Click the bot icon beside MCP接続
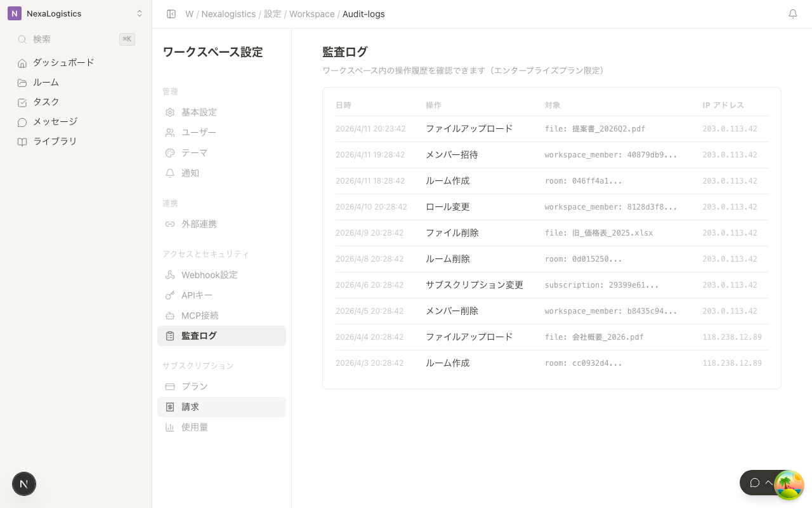Image resolution: width=812 pixels, height=508 pixels. pos(170,316)
